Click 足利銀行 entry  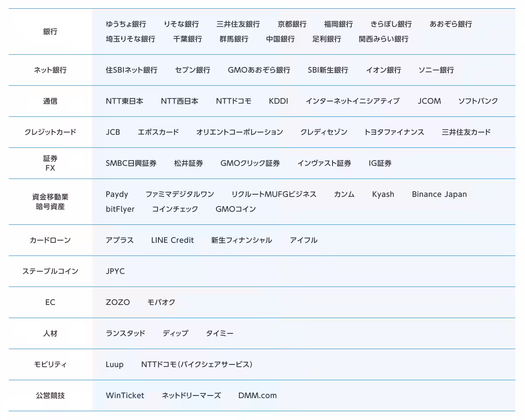click(327, 39)
